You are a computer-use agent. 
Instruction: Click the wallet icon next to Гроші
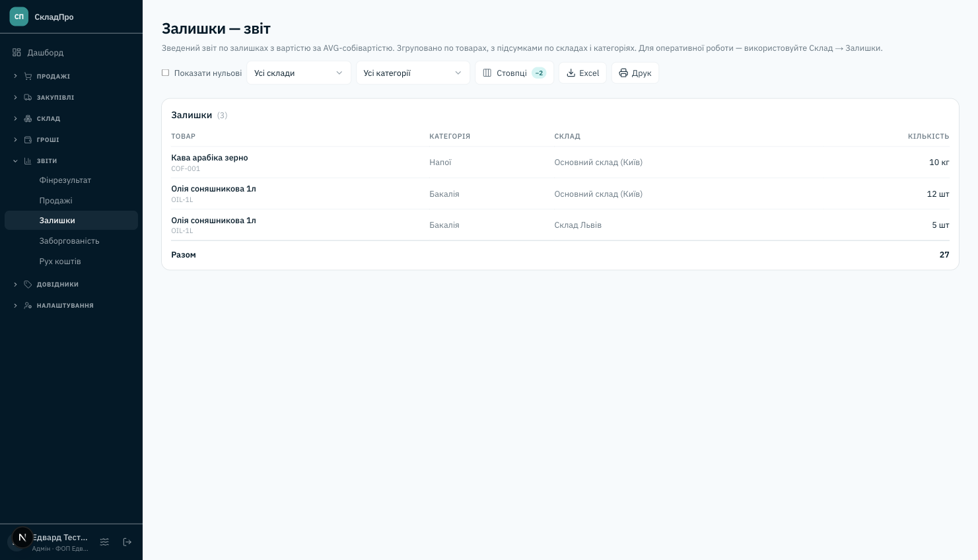28,139
